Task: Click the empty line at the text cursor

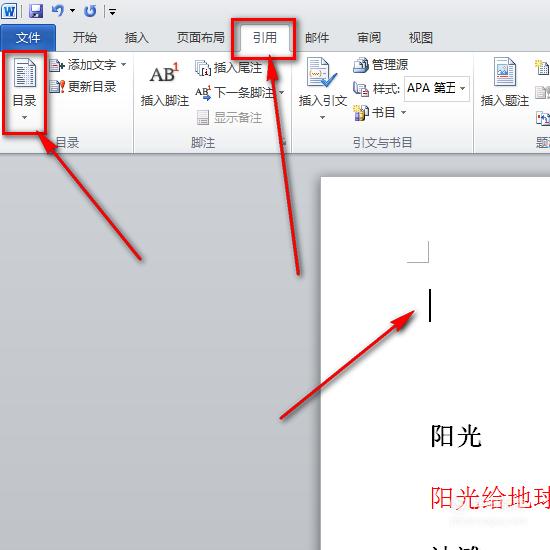Action: click(430, 305)
